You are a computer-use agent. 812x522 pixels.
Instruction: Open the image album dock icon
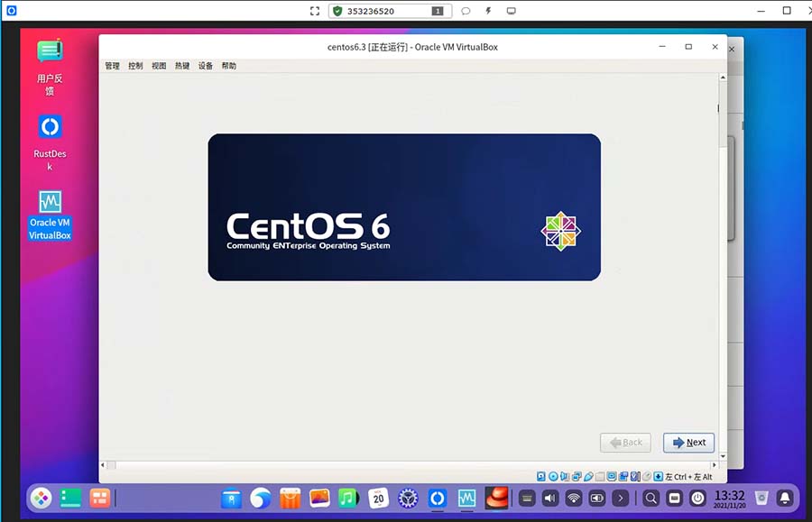[x=319, y=499]
